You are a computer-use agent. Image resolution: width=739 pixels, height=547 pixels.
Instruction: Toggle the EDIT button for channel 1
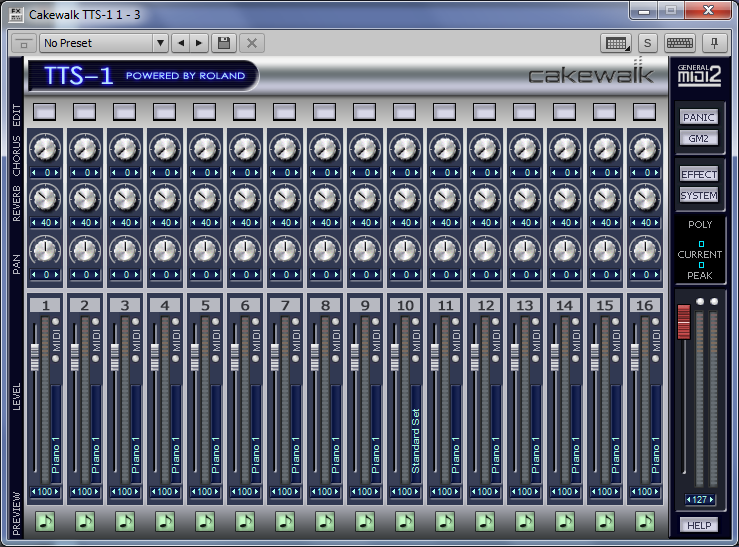[44, 112]
